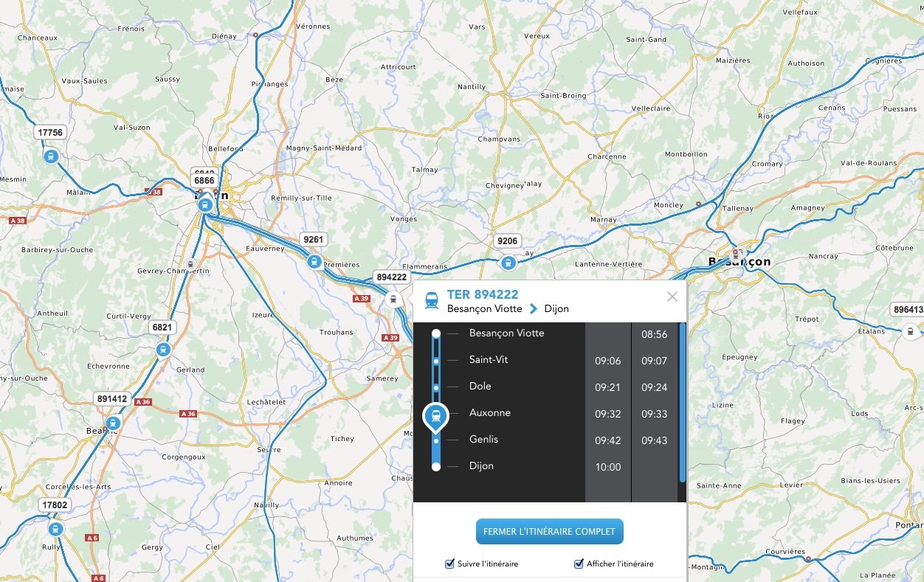This screenshot has width=924, height=582.
Task: Uncheck Suivre l'itinéraire
Action: pos(449,563)
